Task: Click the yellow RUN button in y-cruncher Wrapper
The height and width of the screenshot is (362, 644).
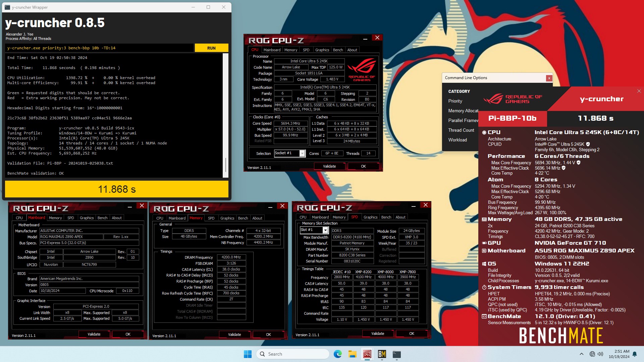Action: click(211, 48)
